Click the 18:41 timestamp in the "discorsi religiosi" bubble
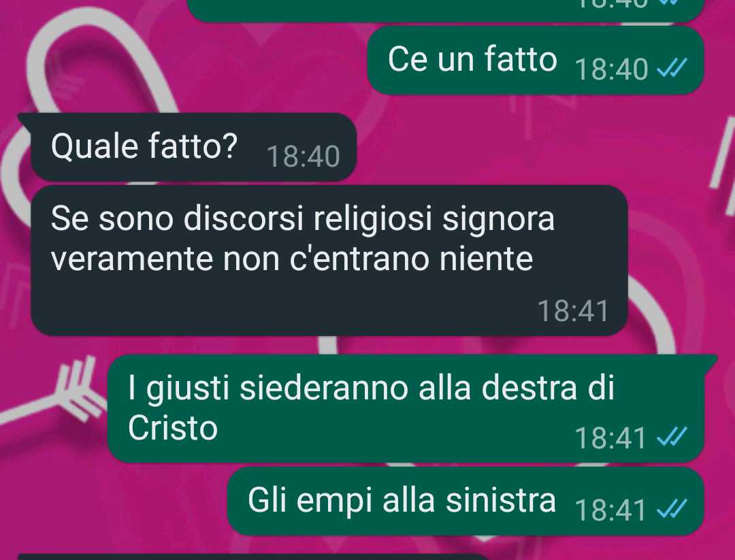This screenshot has height=560, width=735. pos(573,311)
